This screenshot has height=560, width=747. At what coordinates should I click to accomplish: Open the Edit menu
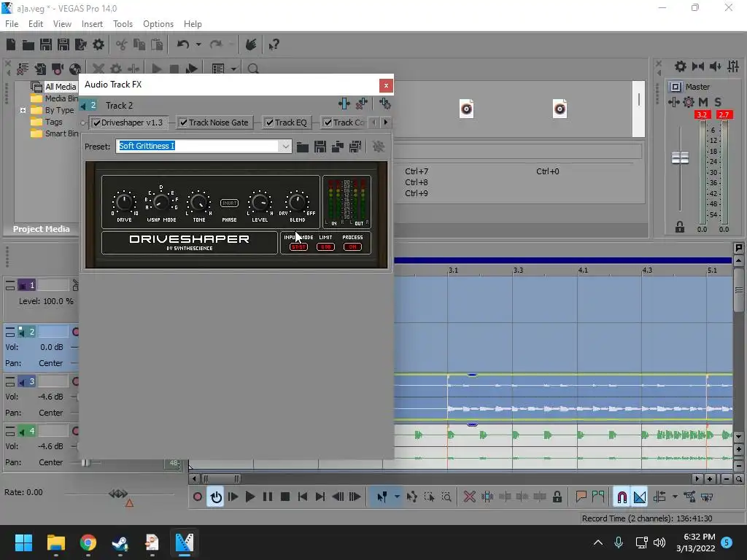tap(36, 24)
